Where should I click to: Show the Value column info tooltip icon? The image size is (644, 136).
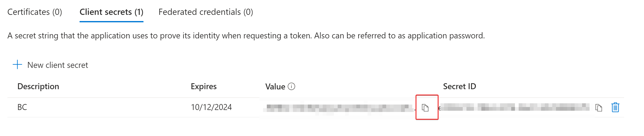click(x=291, y=86)
